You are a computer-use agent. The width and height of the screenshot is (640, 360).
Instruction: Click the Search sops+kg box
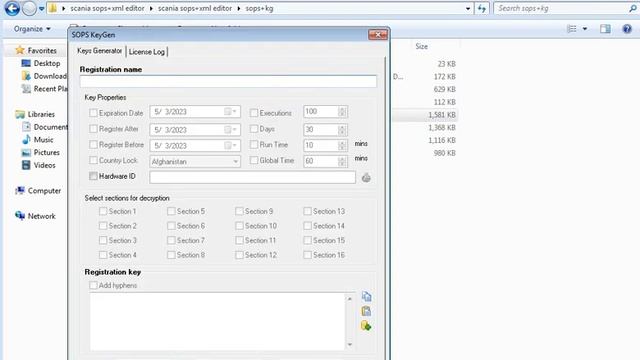[x=561, y=8]
